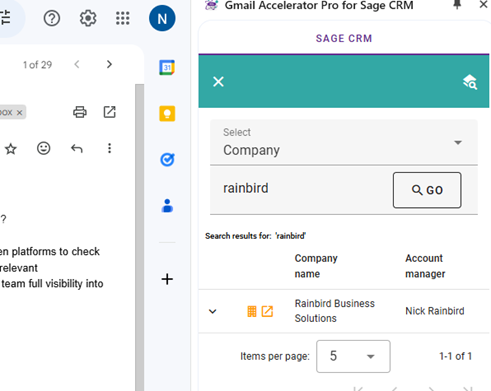Open Contacts side panel
The image size is (491, 391).
coord(167,206)
